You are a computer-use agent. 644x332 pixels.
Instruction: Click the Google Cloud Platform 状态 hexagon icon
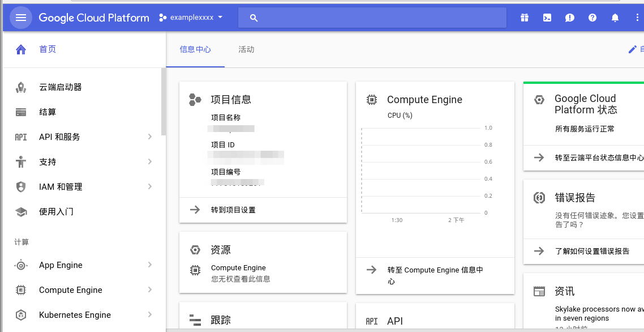pos(539,100)
